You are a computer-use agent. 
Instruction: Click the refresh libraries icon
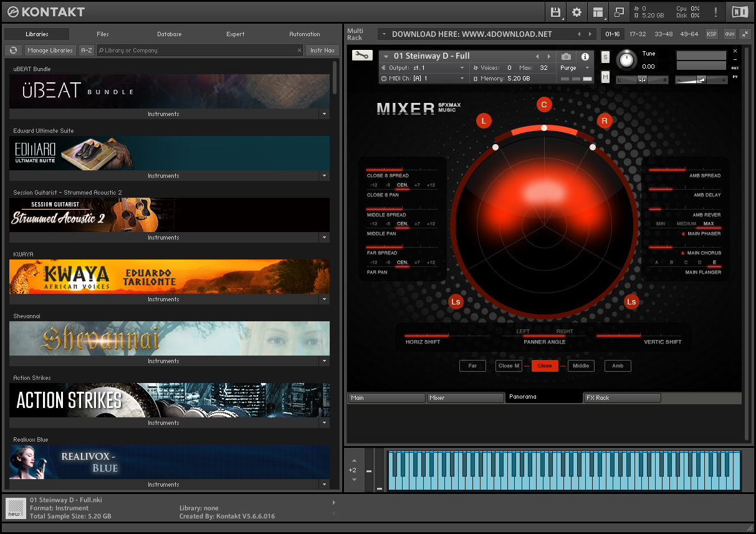coord(14,51)
